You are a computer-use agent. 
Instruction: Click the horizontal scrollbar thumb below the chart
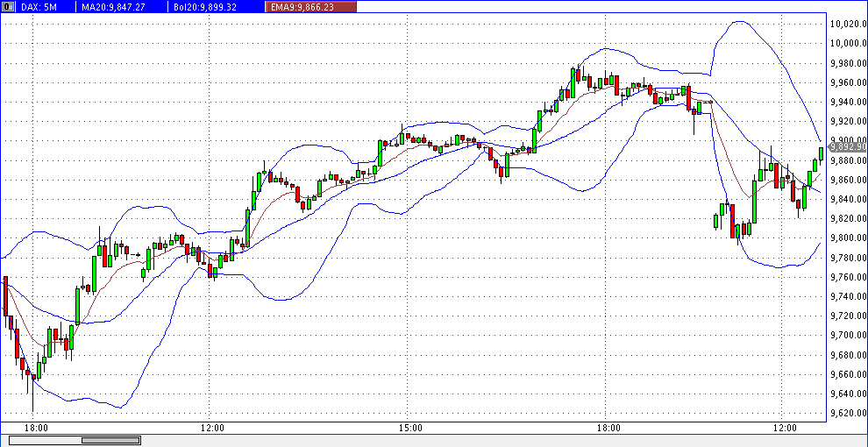(110, 440)
